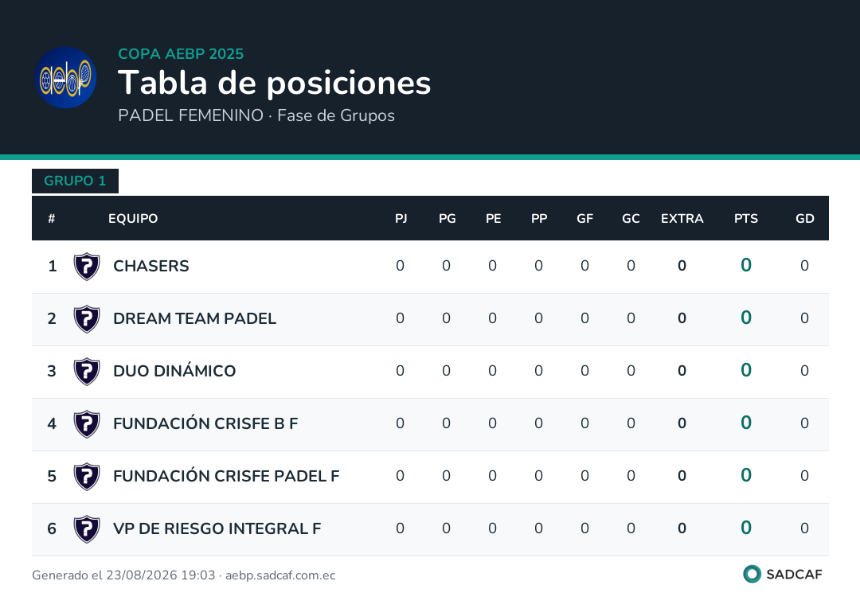Click the SADCAF brand text
Screen dimensions: 860x616
tap(794, 575)
